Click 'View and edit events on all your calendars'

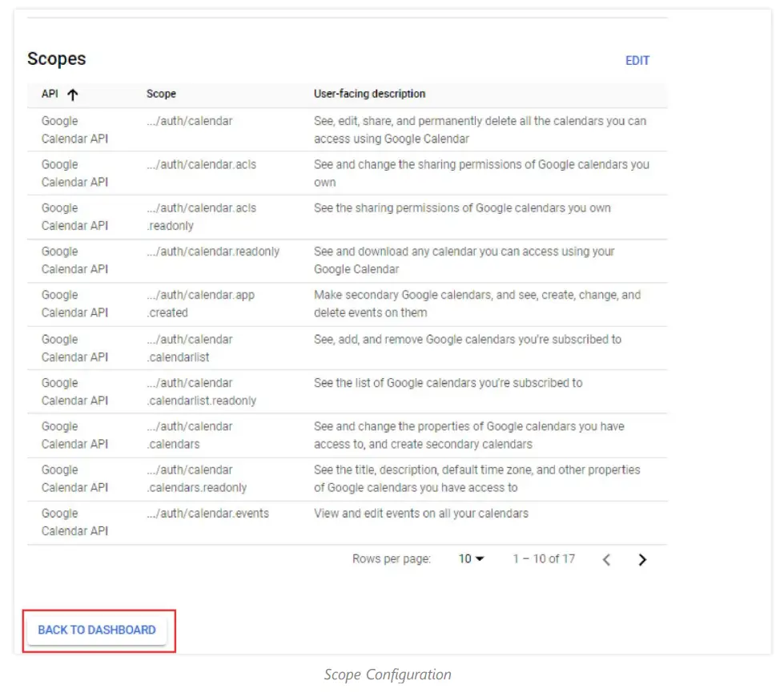[x=421, y=514]
